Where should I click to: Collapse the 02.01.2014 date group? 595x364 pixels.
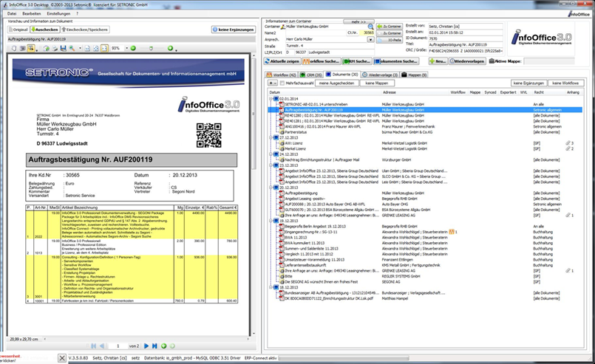[x=271, y=99]
